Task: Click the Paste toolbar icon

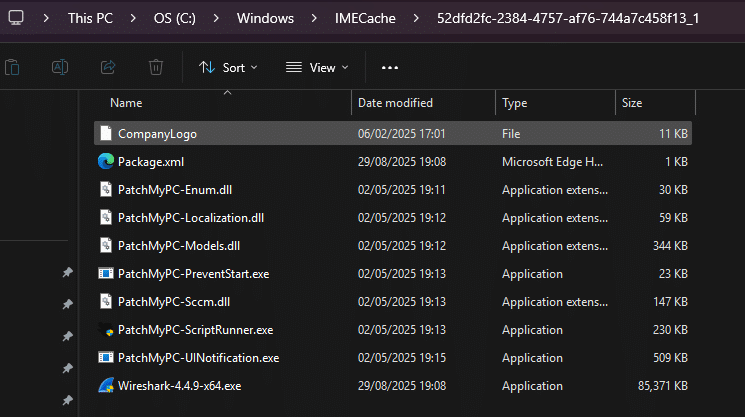Action: (x=12, y=67)
